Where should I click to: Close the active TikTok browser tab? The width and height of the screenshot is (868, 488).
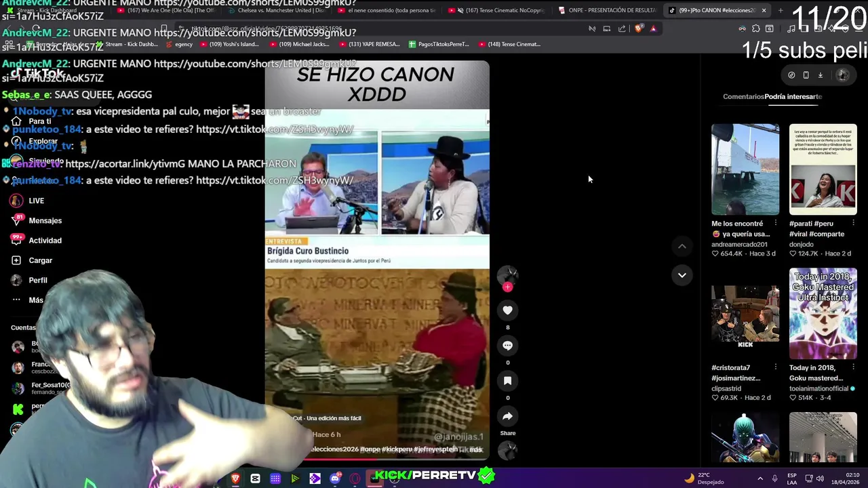click(764, 10)
